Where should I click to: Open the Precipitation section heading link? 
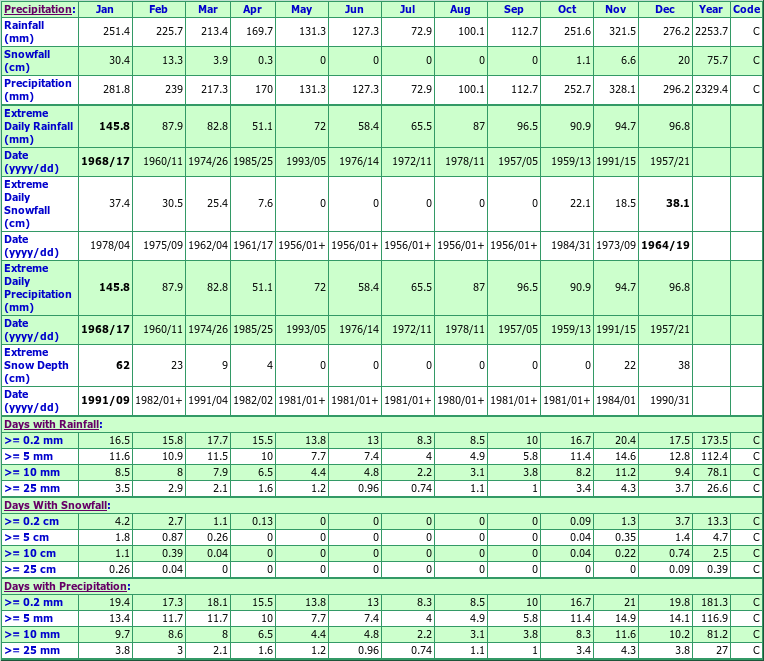coord(37,9)
